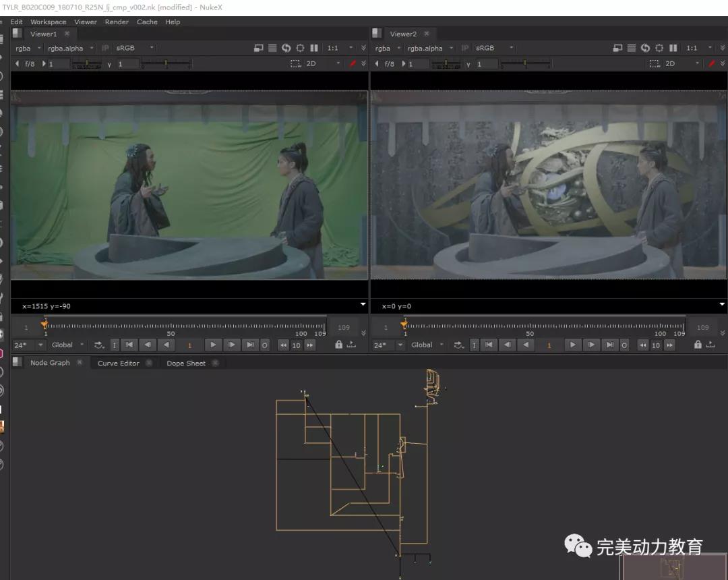Toggle the IP input process button in Viewer1
This screenshot has height=580, width=728.
106,48
